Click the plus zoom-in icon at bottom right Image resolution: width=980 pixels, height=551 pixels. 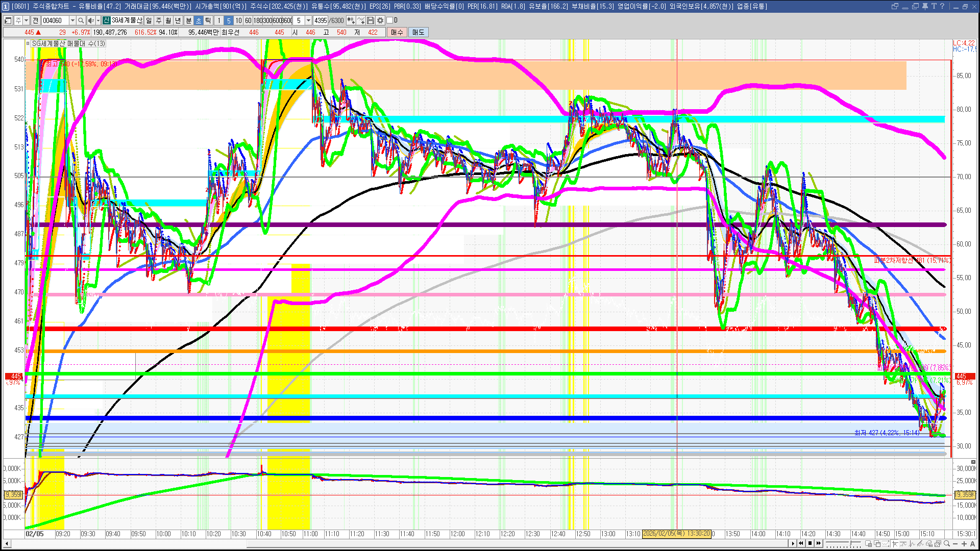pos(964,543)
